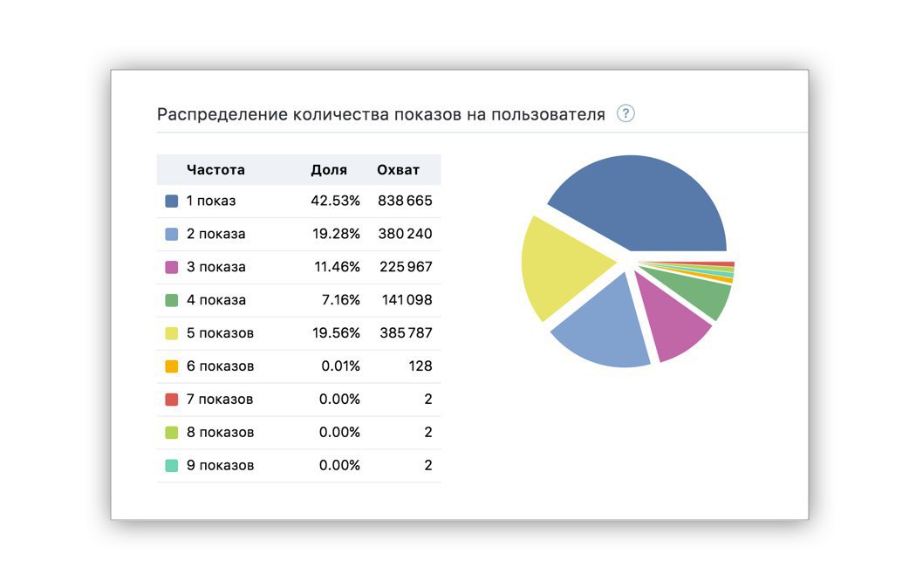
Task: Click the 225 967 reach value
Action: [406, 267]
